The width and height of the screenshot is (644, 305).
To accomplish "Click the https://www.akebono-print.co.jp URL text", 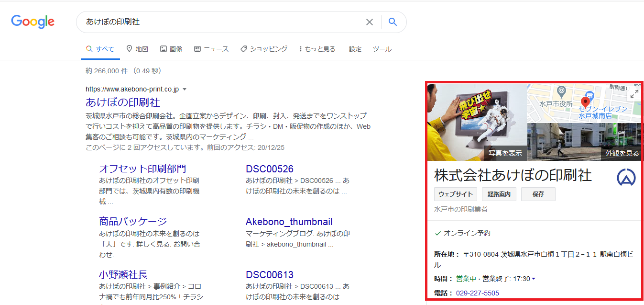I will pos(132,89).
